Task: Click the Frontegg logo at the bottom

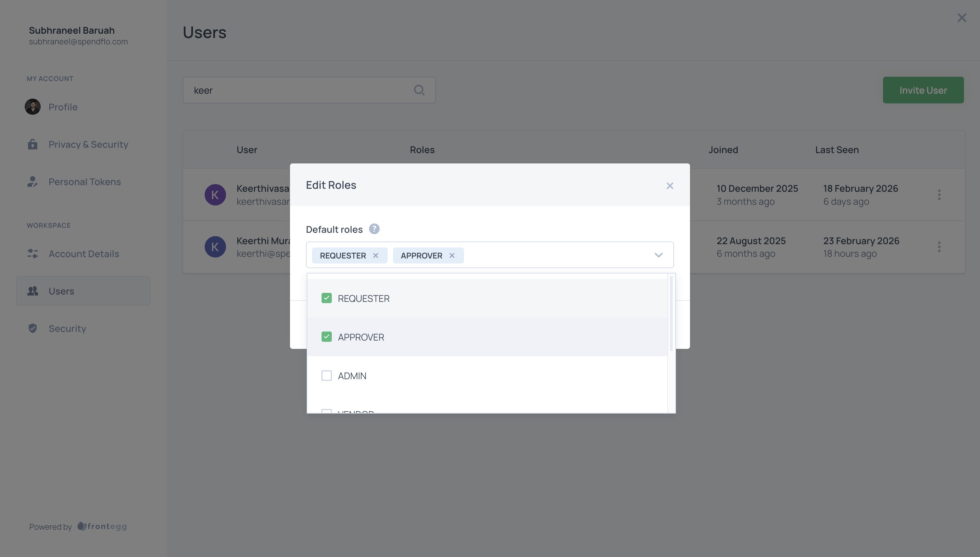Action: (102, 526)
